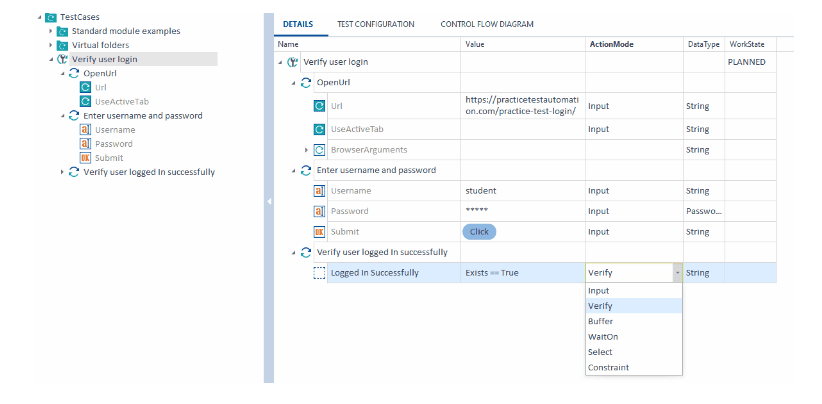Expand Verify user logged In successfully in tree
The image size is (822, 404).
click(x=62, y=172)
